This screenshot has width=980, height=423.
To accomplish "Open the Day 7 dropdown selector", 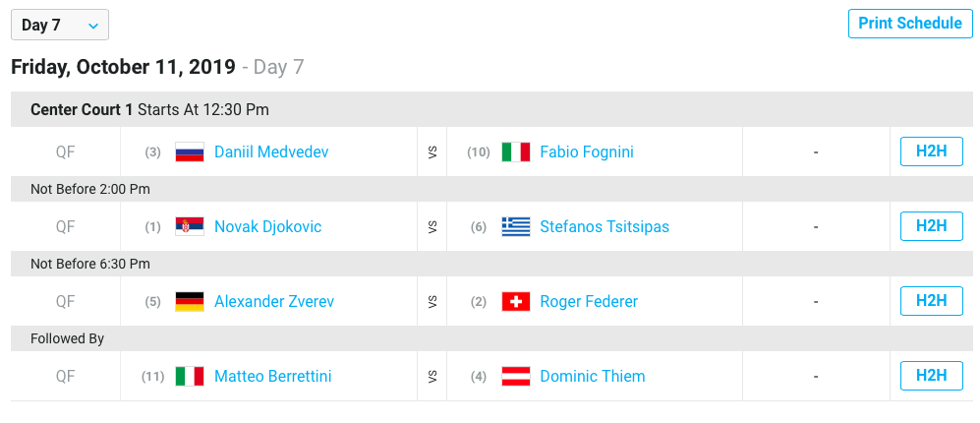I will (x=60, y=25).
